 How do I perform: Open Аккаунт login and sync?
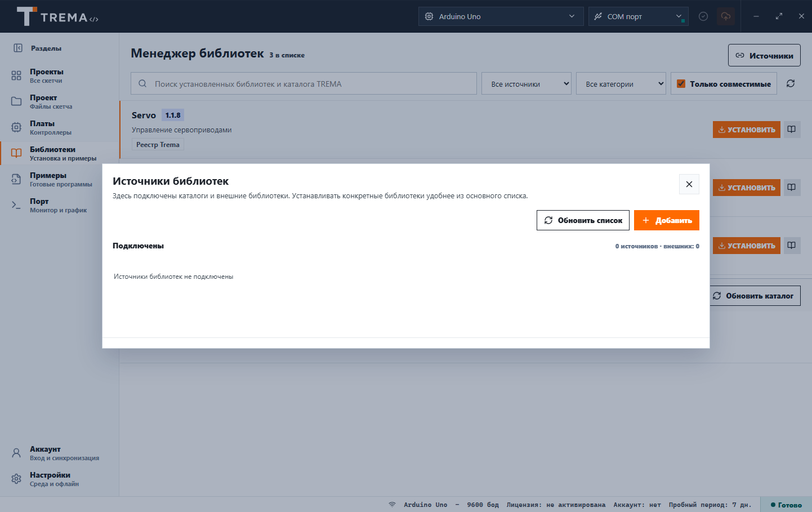click(x=60, y=453)
